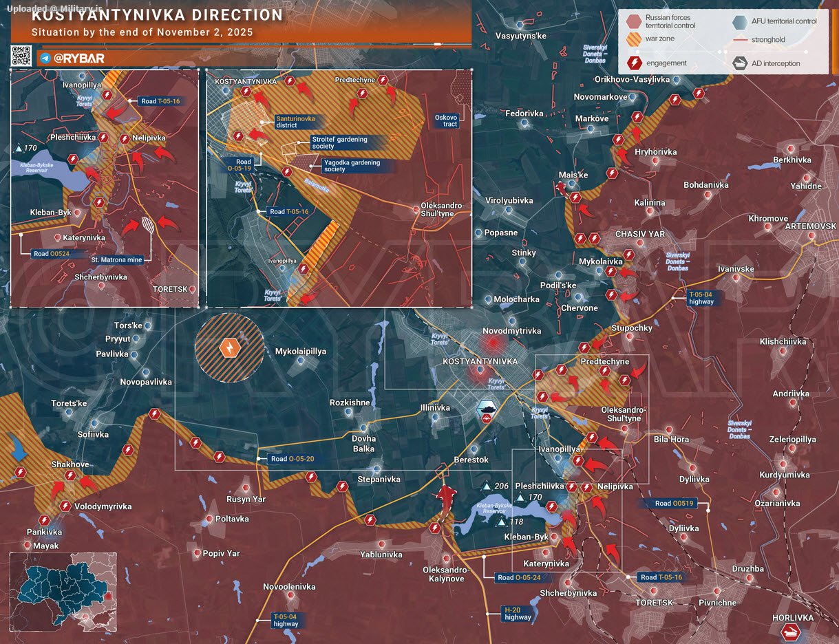Select the AFU territorial control swatch
Viewport: 839px width, 644px height.
[x=741, y=21]
